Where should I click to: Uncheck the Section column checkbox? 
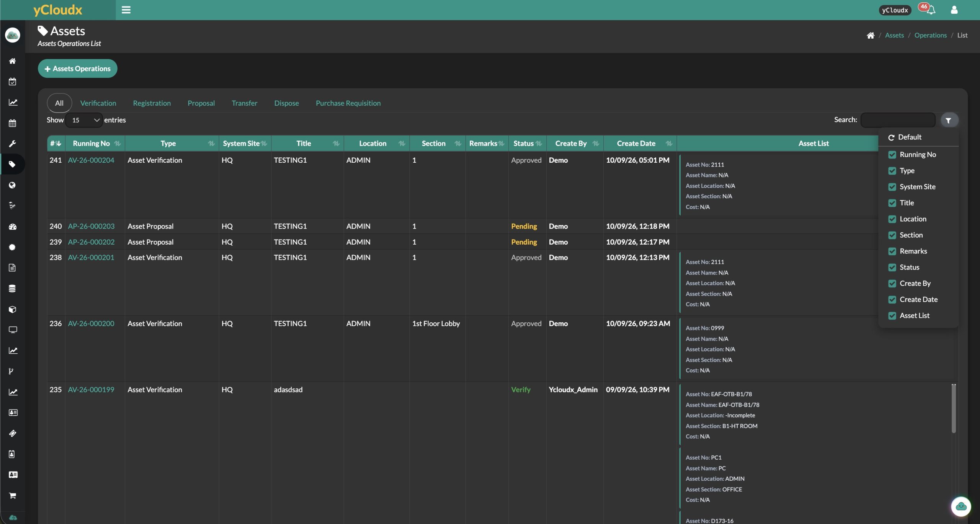(x=892, y=235)
